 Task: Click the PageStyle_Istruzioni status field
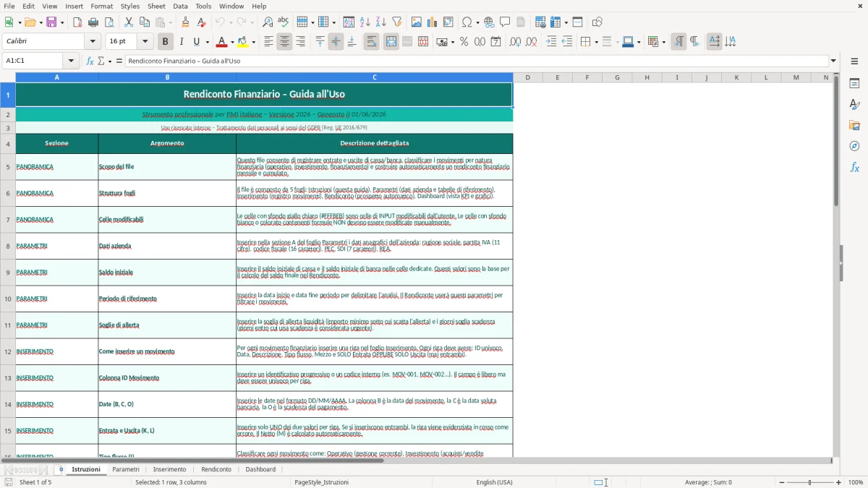click(321, 482)
